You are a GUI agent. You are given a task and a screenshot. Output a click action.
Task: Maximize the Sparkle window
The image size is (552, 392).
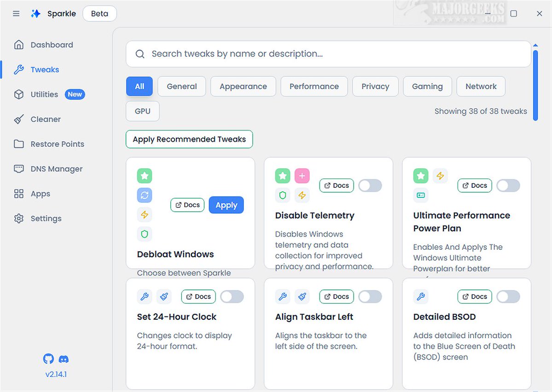(x=514, y=14)
